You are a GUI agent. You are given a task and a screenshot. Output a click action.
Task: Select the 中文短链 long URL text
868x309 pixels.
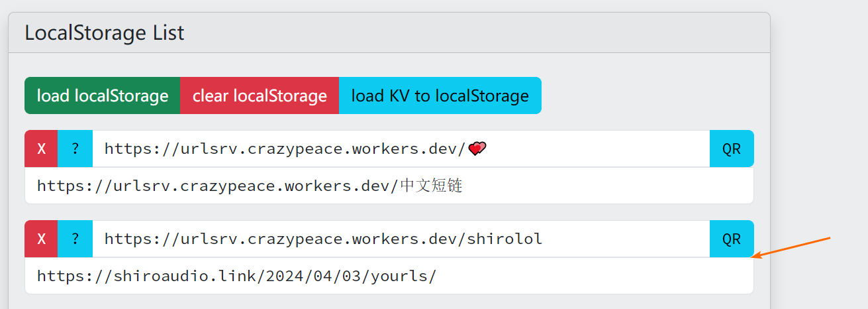pos(249,186)
